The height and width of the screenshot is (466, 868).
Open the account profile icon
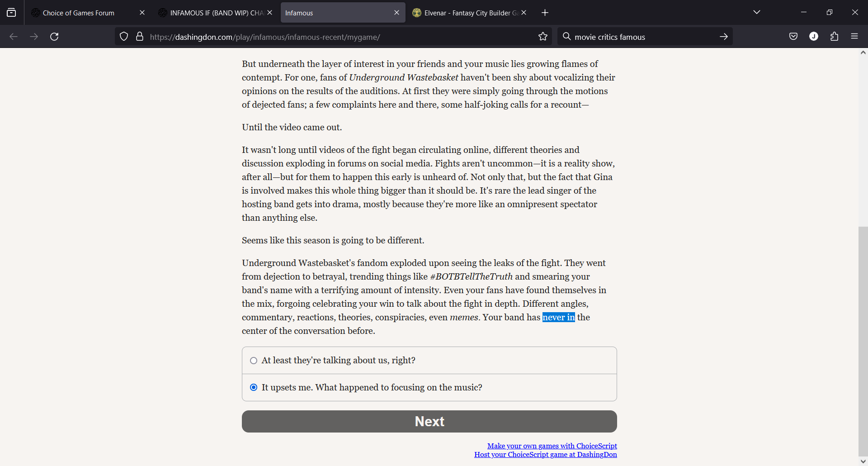pyautogui.click(x=814, y=37)
